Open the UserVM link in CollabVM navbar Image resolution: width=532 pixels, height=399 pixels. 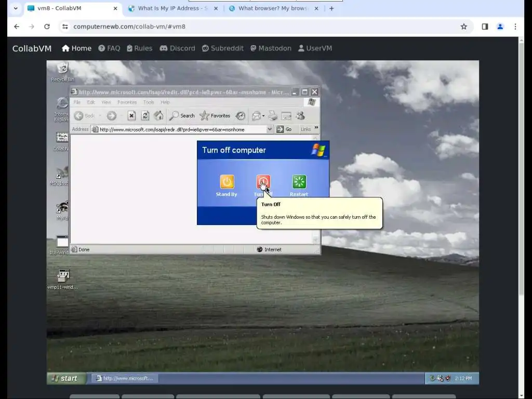315,48
